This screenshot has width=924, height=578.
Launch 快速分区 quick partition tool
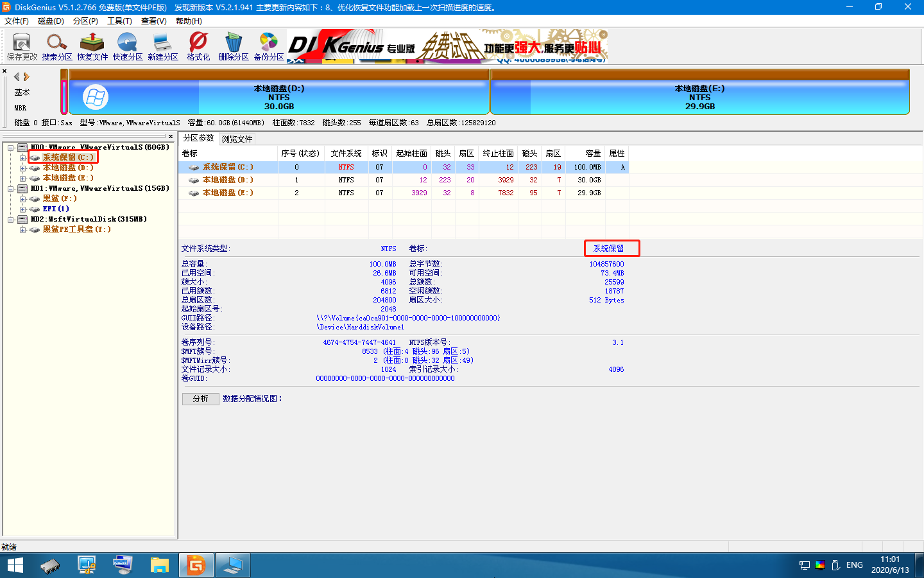(128, 46)
